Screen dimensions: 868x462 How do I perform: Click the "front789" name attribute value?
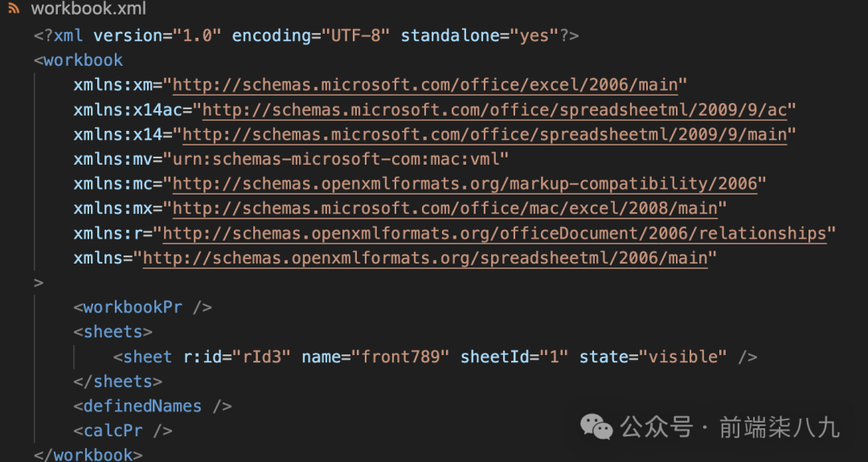tap(404, 357)
